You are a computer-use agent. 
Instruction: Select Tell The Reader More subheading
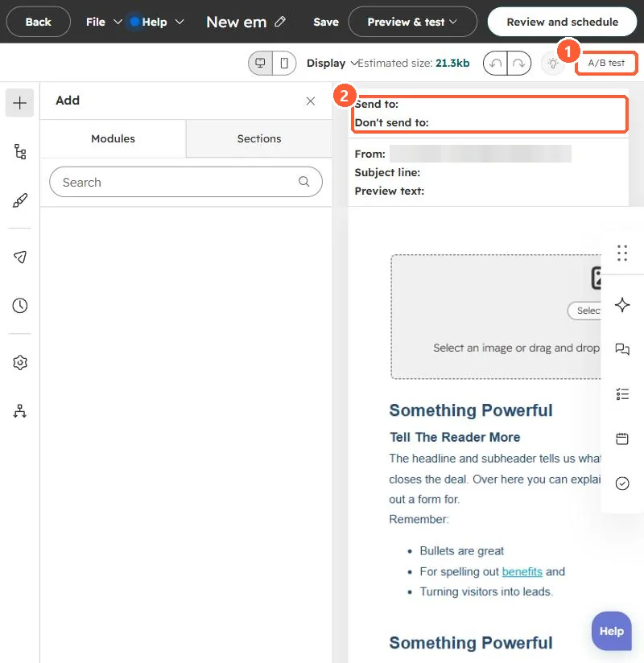pos(455,437)
